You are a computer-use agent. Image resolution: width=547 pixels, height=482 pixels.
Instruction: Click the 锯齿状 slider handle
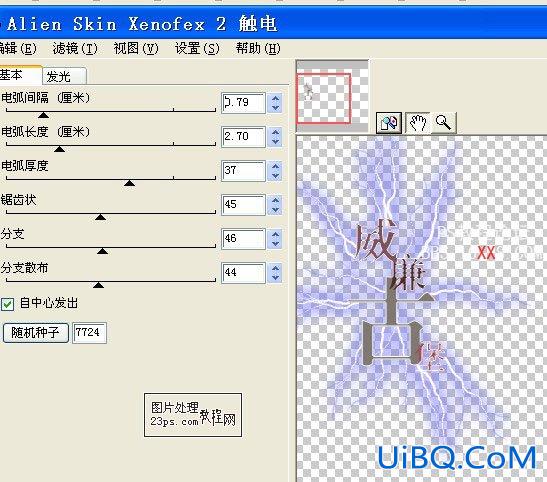(x=100, y=217)
